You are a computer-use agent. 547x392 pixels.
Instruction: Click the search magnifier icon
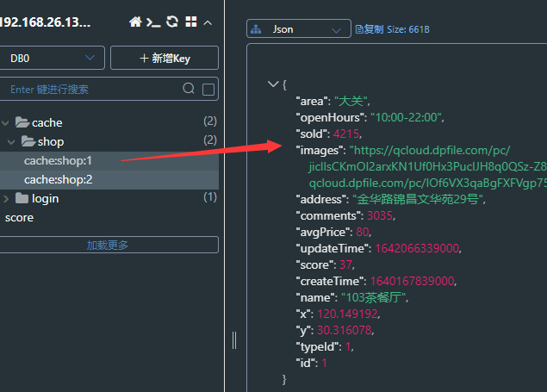coord(189,89)
